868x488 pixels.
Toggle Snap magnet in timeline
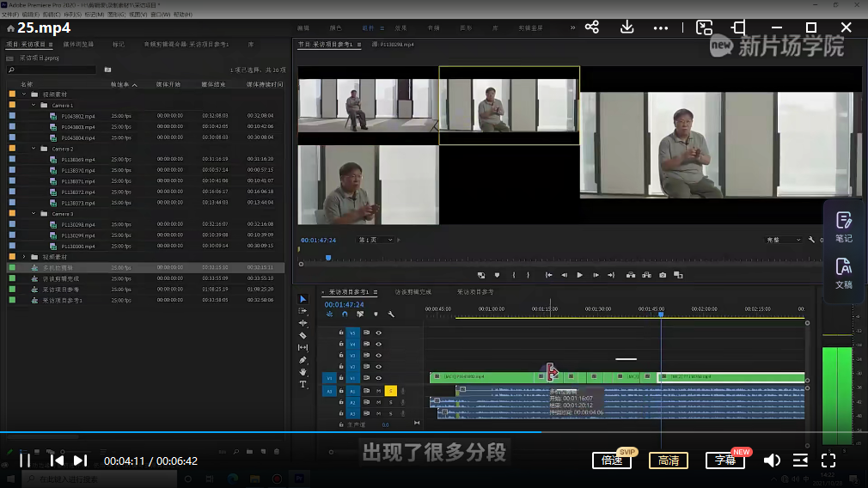[345, 314]
